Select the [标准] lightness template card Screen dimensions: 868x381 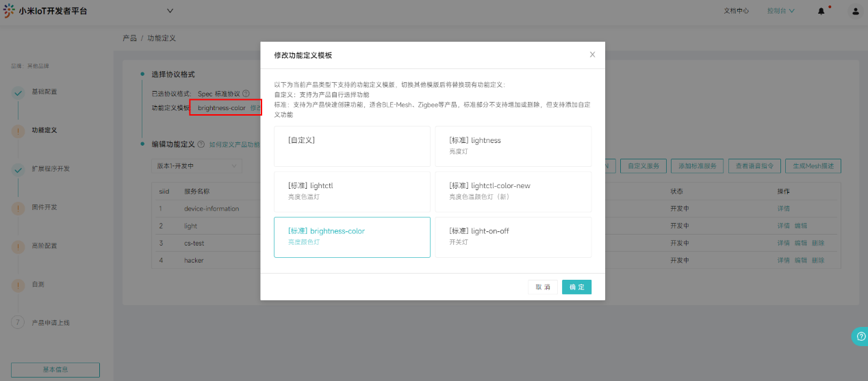pyautogui.click(x=513, y=146)
